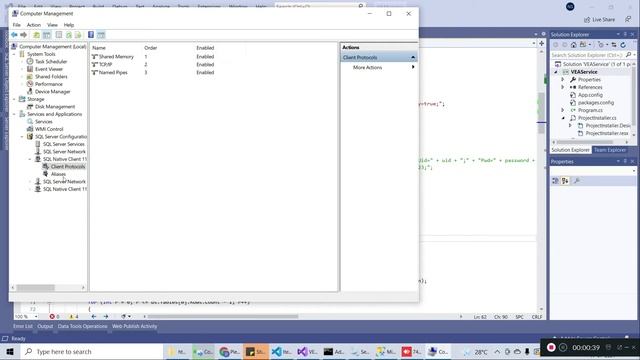Click the Home icon in Solution Explorer toolbar
This screenshot has width=640, height=360.
[x=573, y=45]
